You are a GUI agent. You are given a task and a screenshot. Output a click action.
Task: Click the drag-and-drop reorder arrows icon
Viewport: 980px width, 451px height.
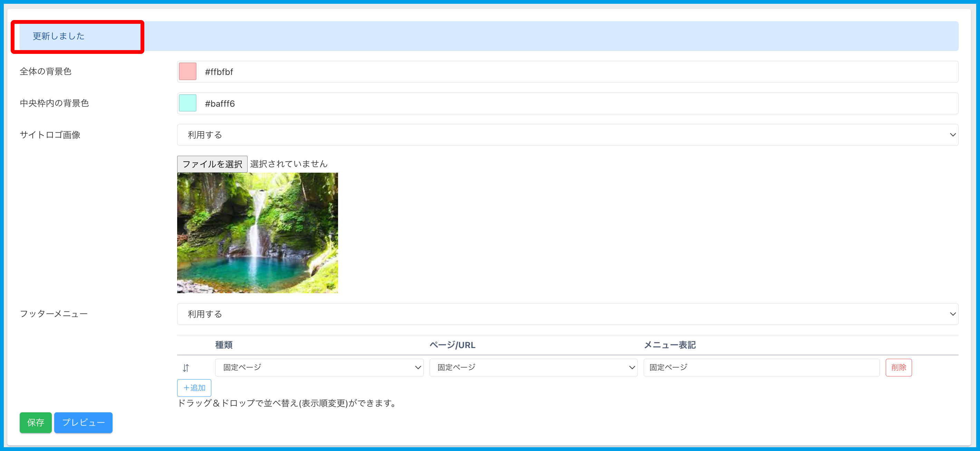click(186, 368)
